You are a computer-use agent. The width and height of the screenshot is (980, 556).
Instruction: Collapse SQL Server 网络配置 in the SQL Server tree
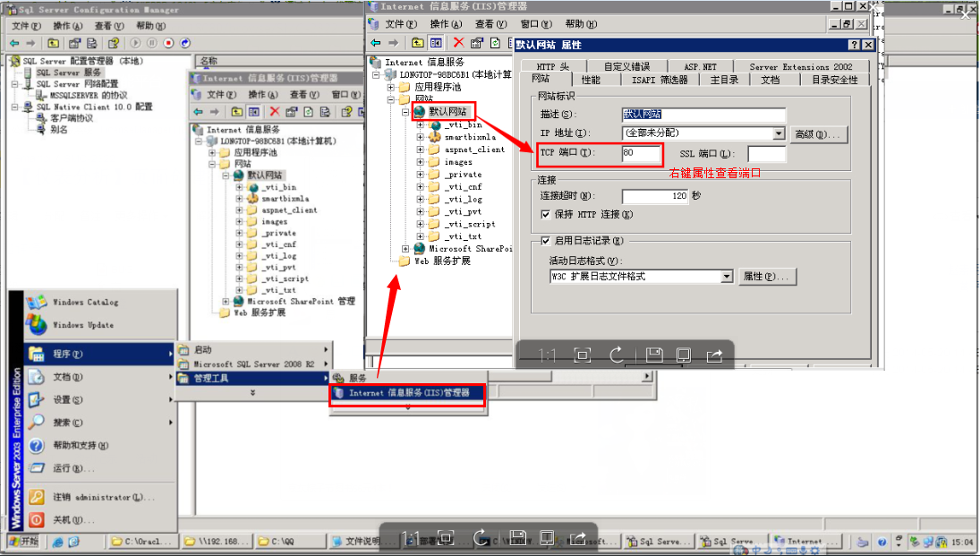click(x=14, y=84)
